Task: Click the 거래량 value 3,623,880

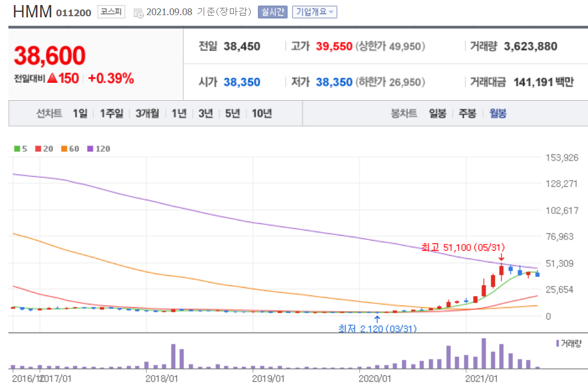Action: tap(530, 46)
